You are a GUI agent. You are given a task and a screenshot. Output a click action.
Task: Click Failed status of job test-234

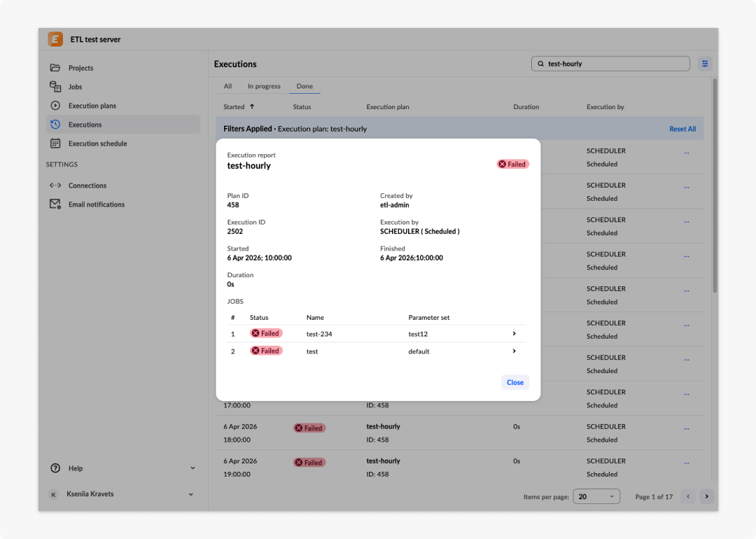click(266, 333)
